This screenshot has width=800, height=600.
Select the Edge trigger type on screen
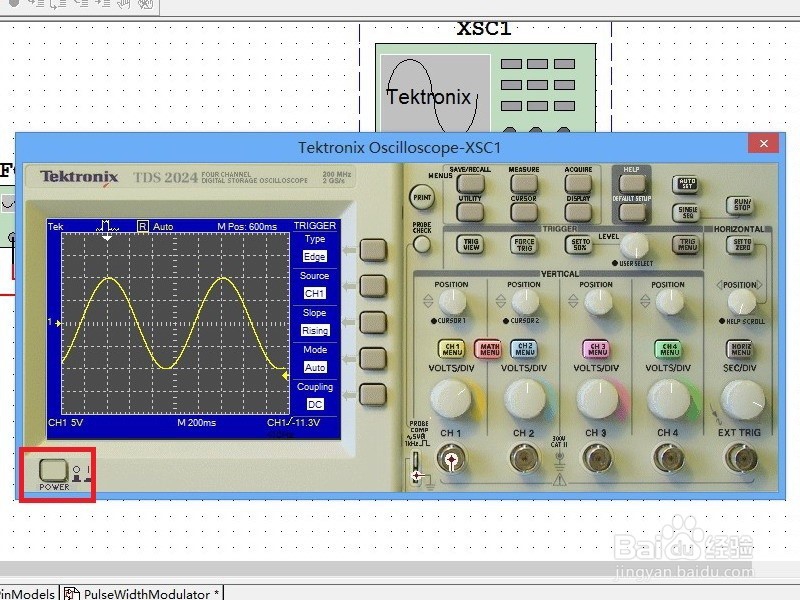(314, 256)
